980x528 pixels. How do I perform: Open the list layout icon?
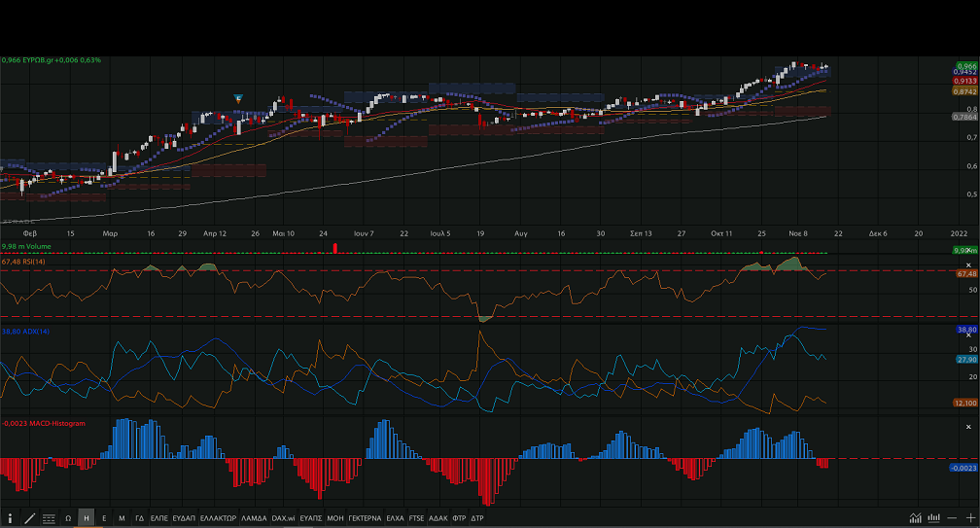tap(49, 518)
